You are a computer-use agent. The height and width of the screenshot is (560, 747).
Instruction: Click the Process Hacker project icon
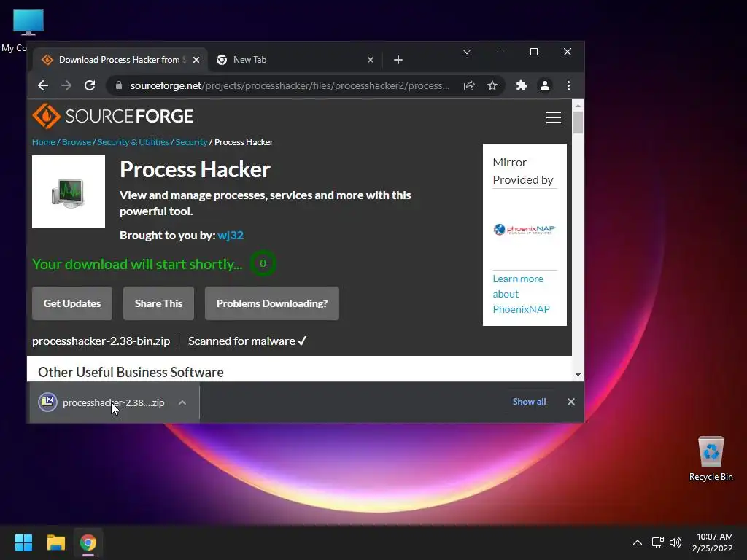pos(69,192)
